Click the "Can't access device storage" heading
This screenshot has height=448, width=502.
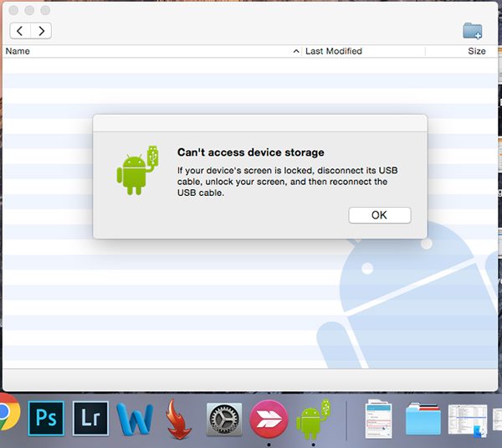[x=251, y=152]
